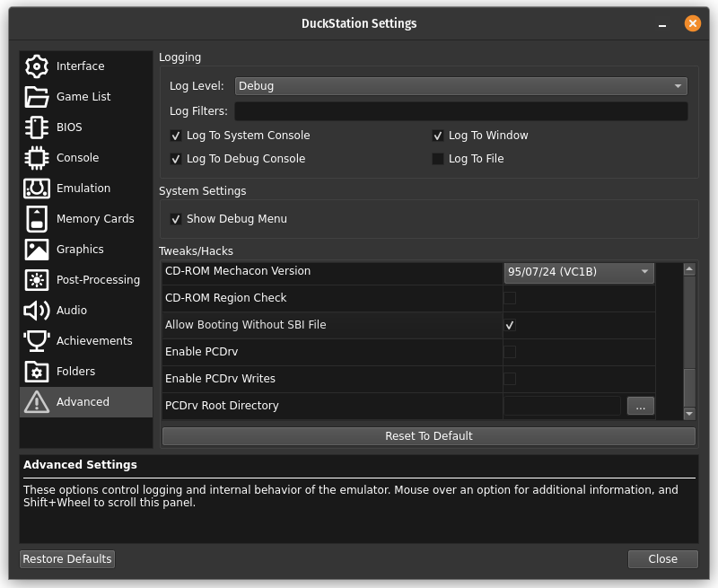718x588 pixels.
Task: Minimize the DuckStation Settings window
Action: coord(662,25)
